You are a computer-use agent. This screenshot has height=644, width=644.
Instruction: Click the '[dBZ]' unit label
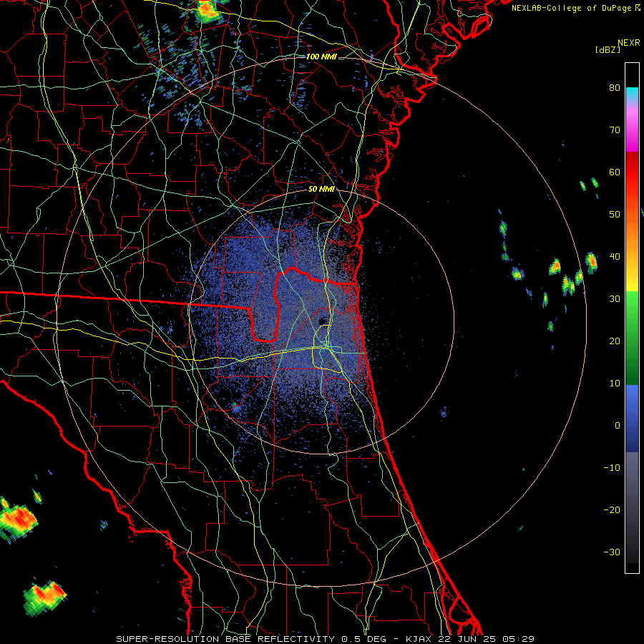click(x=608, y=50)
